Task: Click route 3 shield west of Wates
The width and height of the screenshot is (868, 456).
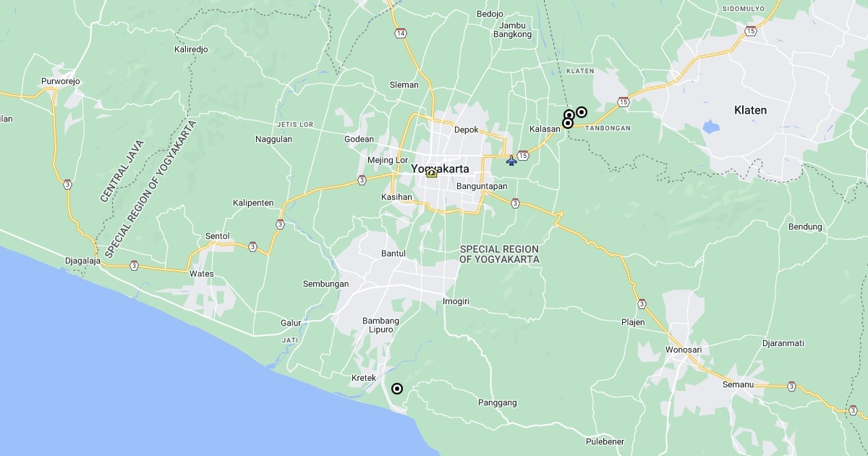Action: tap(134, 266)
